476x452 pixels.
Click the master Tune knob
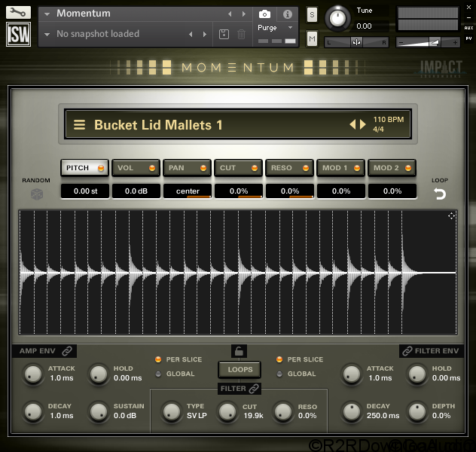point(337,19)
